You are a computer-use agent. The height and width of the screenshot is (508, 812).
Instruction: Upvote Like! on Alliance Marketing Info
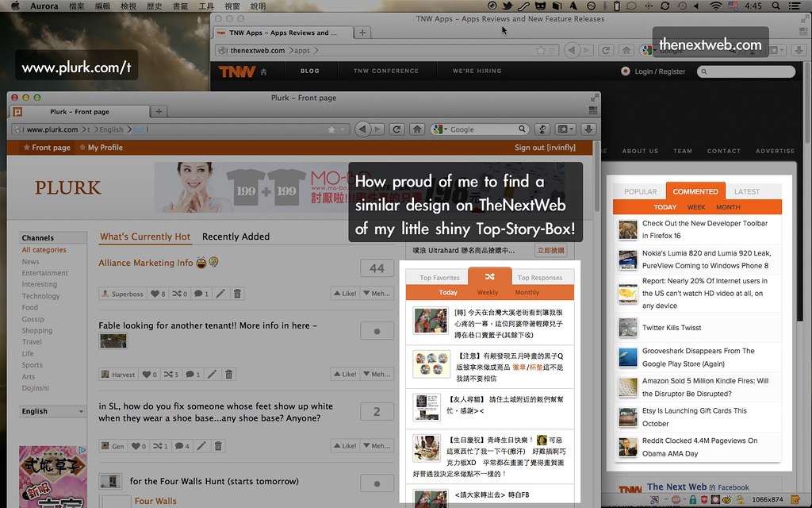click(x=344, y=293)
